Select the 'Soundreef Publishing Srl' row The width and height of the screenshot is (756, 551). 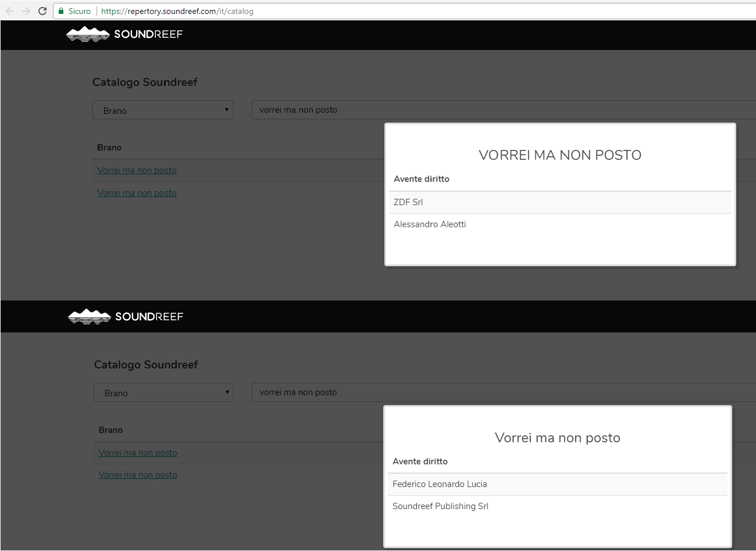[558, 506]
